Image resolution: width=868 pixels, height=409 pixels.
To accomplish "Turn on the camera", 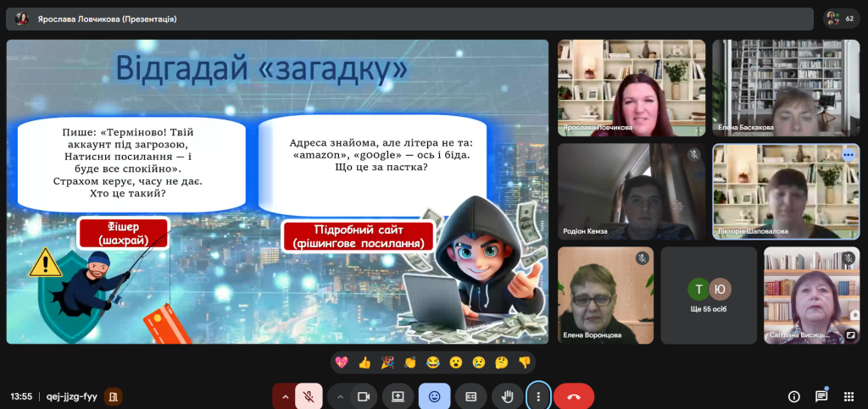I will pos(364,396).
